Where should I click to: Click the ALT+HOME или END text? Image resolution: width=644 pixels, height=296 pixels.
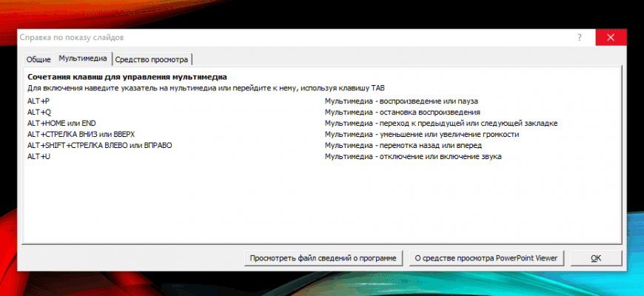61,123
